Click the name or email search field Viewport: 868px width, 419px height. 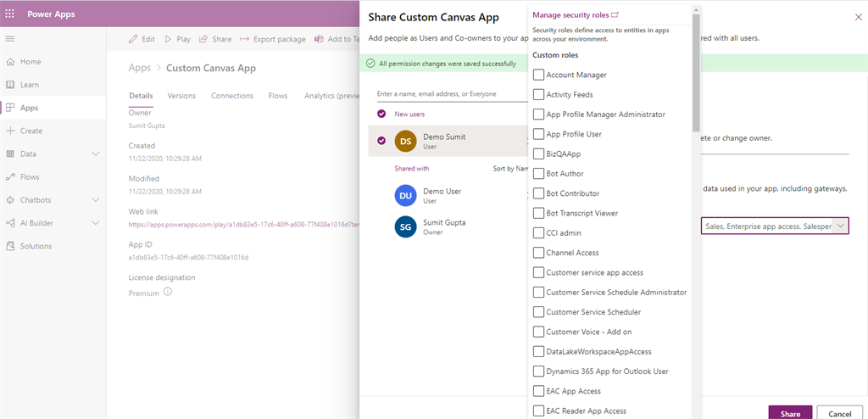coord(449,94)
